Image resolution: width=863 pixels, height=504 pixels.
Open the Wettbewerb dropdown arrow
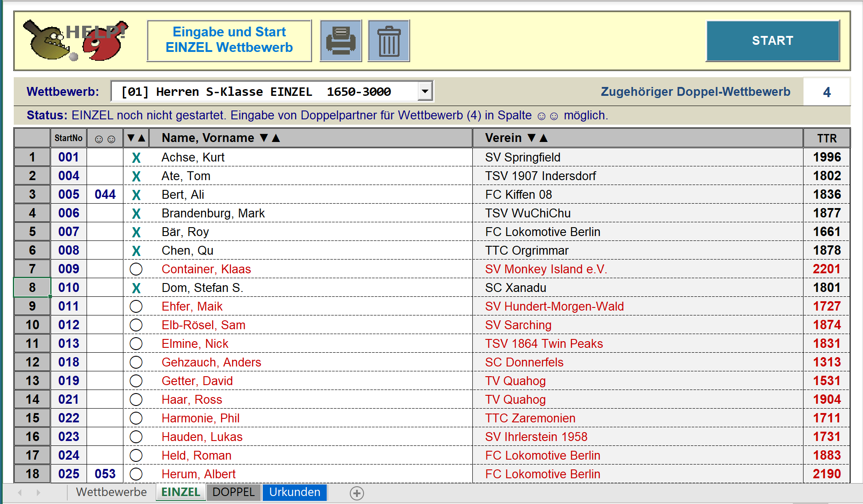pos(425,91)
